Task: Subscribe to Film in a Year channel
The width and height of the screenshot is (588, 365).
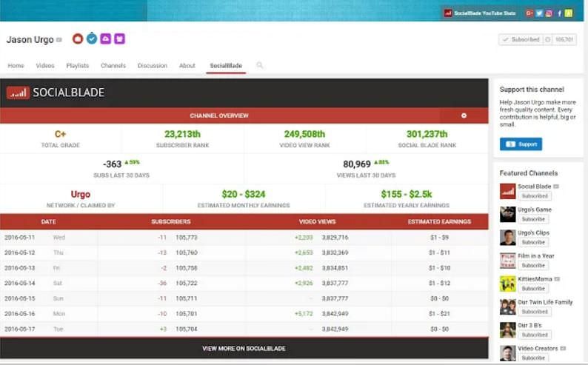Action: [x=533, y=265]
